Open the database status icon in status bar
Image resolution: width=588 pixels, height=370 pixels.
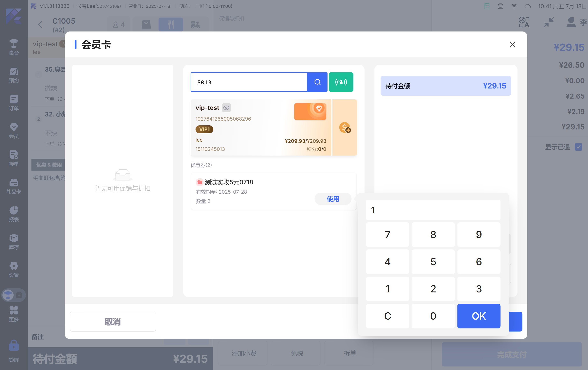pos(500,6)
